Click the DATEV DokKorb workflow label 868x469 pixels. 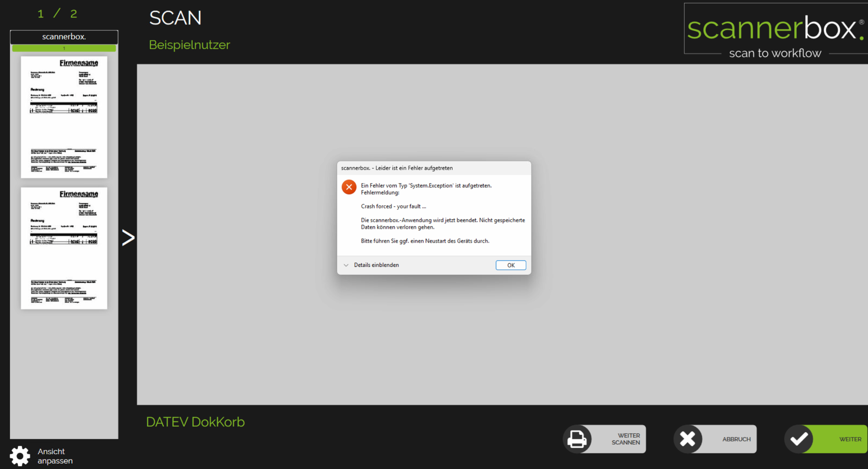[195, 422]
